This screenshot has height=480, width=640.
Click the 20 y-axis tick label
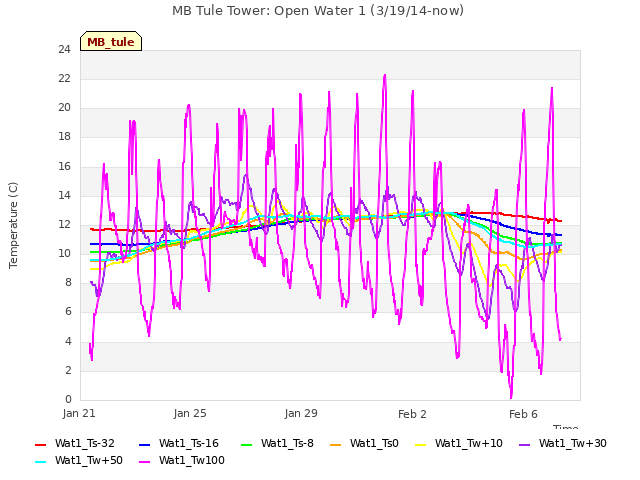(64, 107)
